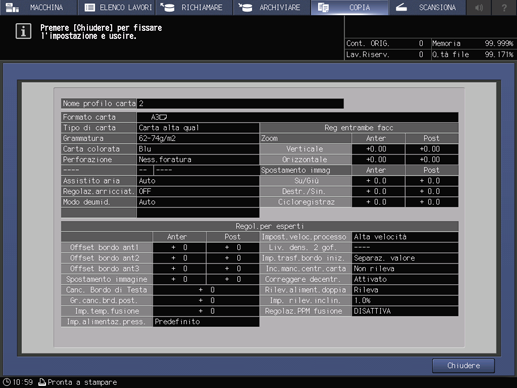Click the printer status icon
Viewport: 517px width, 388px height.
[42, 382]
